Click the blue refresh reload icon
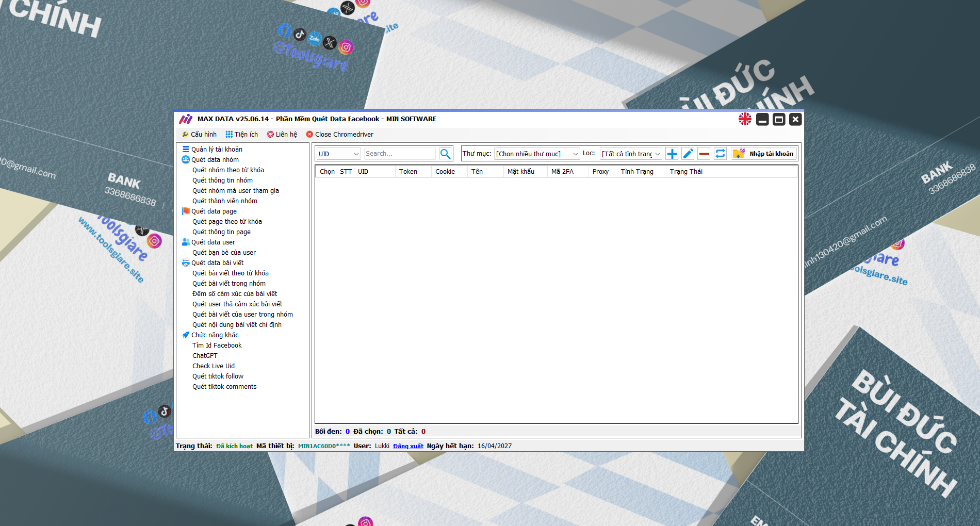 coord(720,154)
